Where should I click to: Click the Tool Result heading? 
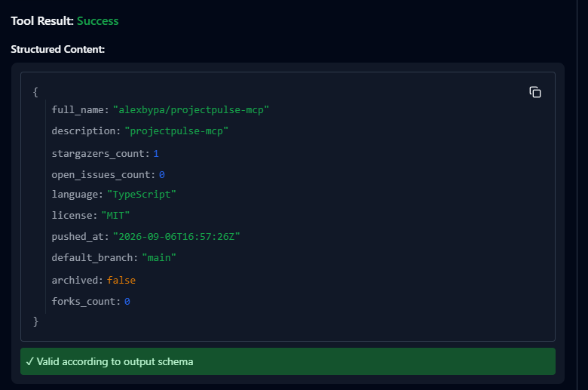click(x=42, y=21)
